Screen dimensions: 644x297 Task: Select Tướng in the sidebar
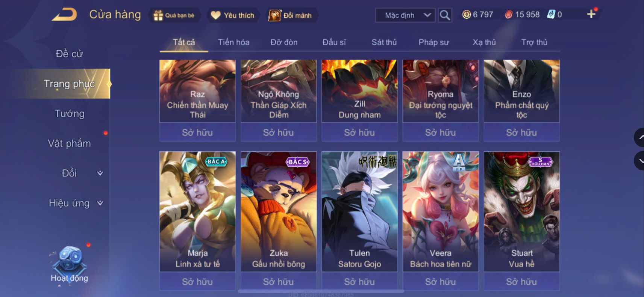click(x=70, y=113)
